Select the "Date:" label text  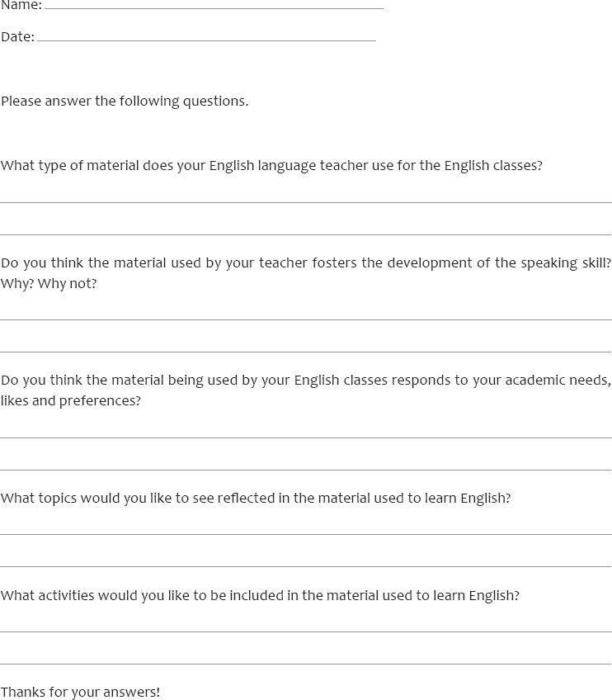17,36
